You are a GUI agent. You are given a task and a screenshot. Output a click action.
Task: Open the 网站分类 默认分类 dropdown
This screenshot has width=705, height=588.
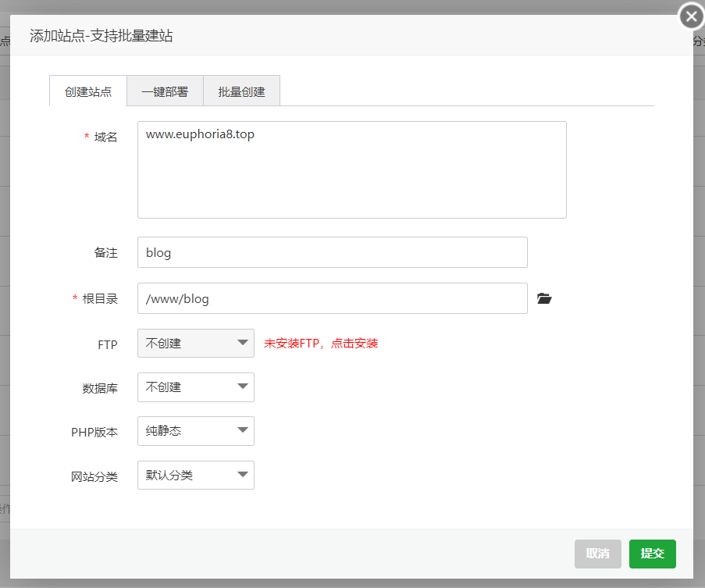pos(195,475)
